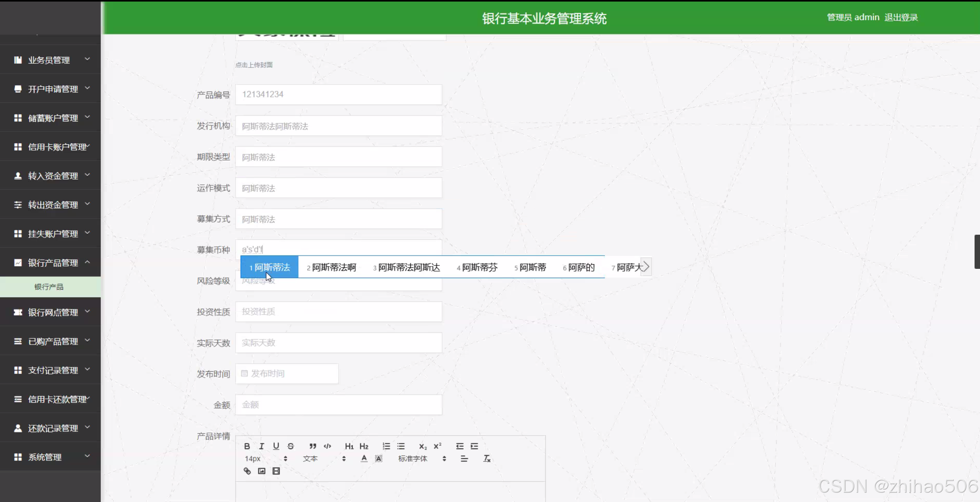Toggle bold formatting in product details editor
The width and height of the screenshot is (980, 502).
tap(247, 446)
